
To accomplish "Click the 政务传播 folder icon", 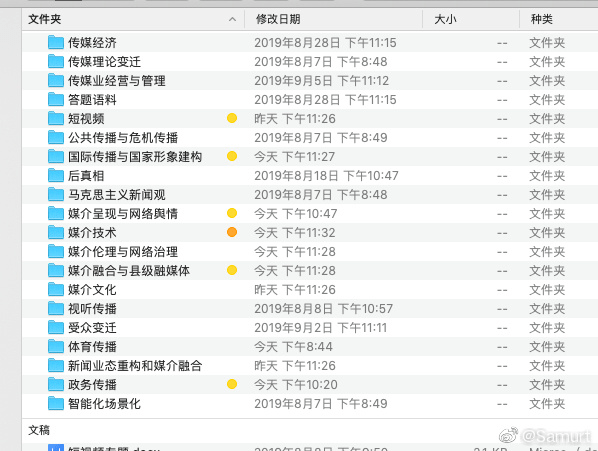I will [56, 385].
